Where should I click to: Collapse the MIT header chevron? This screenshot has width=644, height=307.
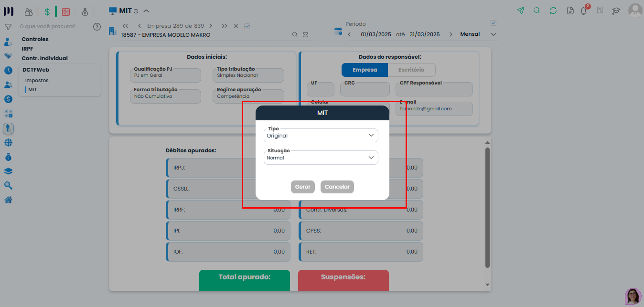click(146, 11)
